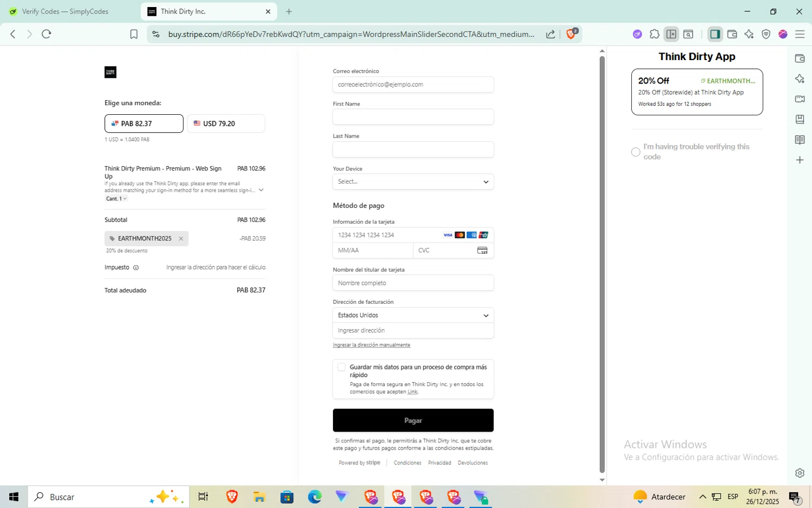The height and width of the screenshot is (508, 812).
Task: Focus the Last Name field
Action: [413, 149]
